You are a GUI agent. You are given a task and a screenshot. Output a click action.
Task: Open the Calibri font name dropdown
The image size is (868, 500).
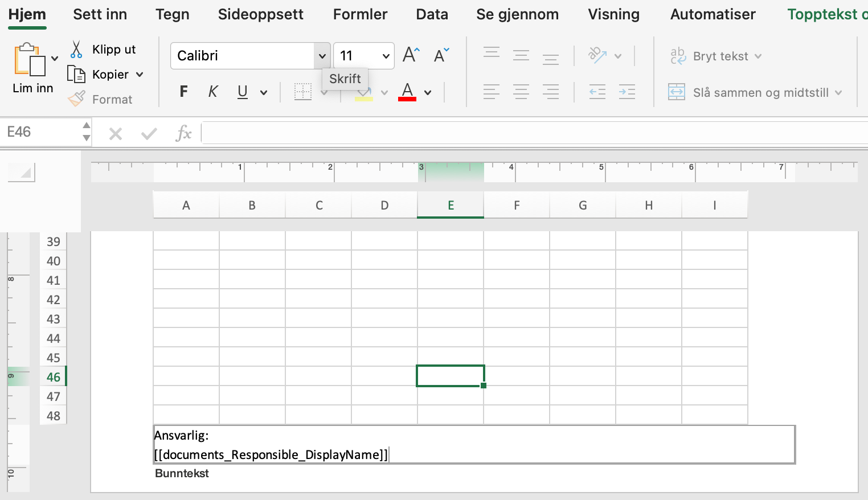(322, 56)
